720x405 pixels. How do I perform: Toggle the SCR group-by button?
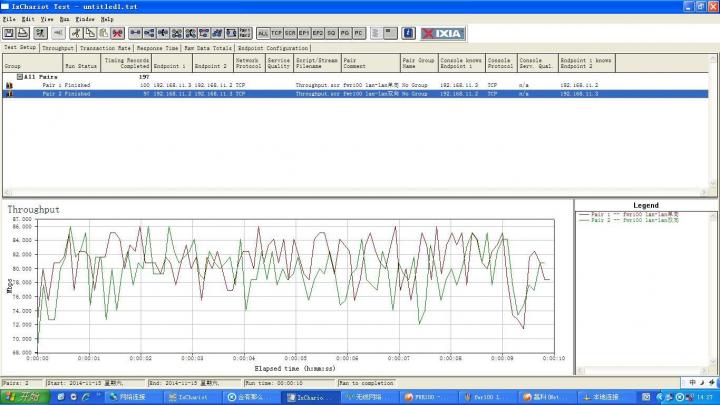coord(290,33)
